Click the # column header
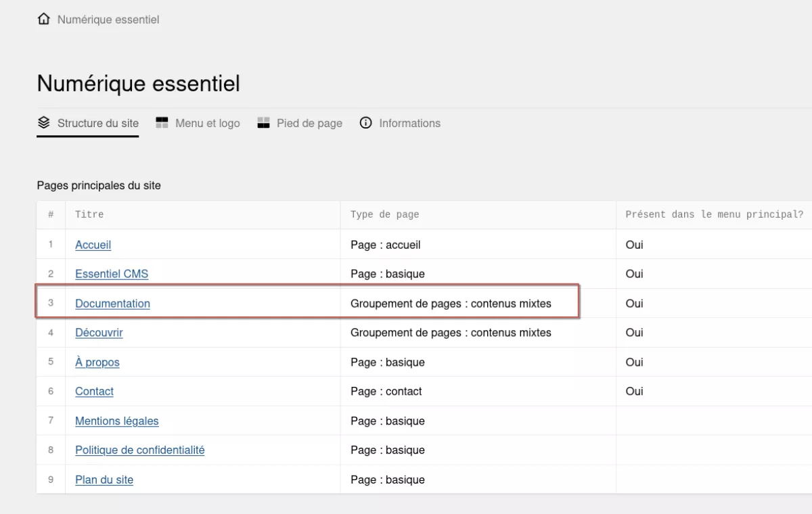 [51, 214]
